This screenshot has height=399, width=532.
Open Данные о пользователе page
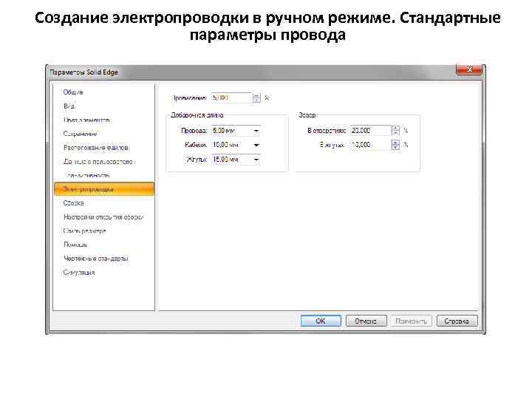click(x=98, y=162)
